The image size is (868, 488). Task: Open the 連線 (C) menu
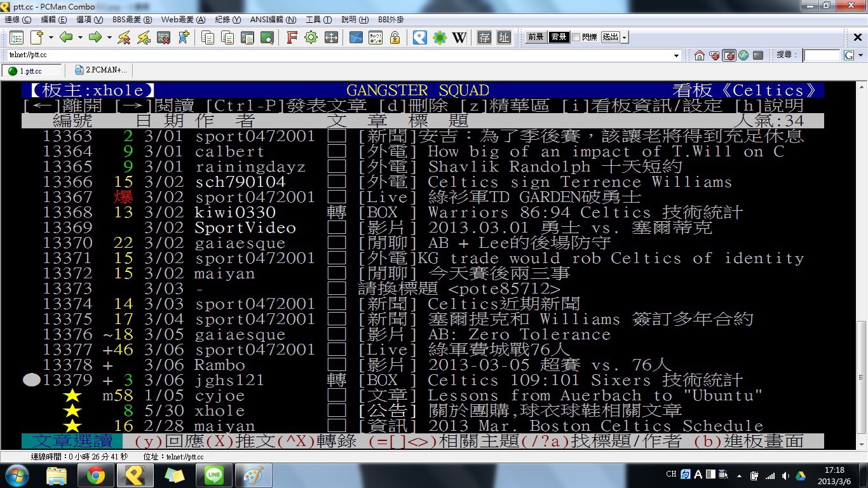tap(18, 20)
